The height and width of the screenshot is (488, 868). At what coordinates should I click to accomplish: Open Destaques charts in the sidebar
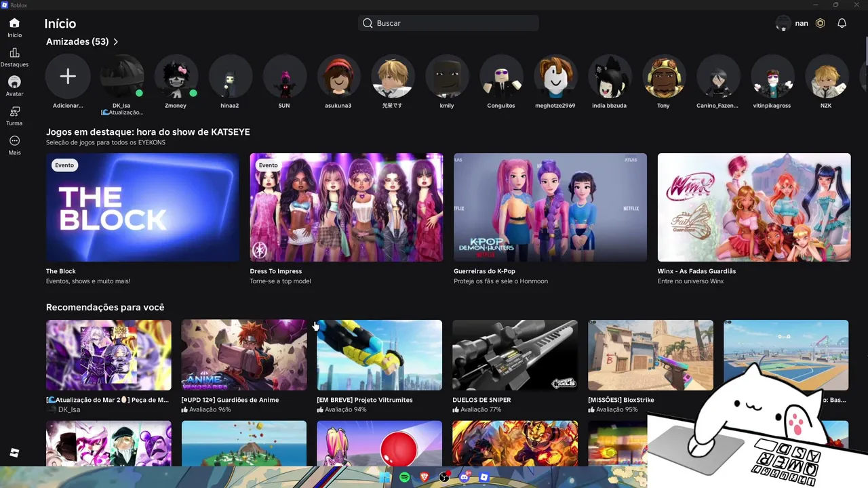[14, 57]
